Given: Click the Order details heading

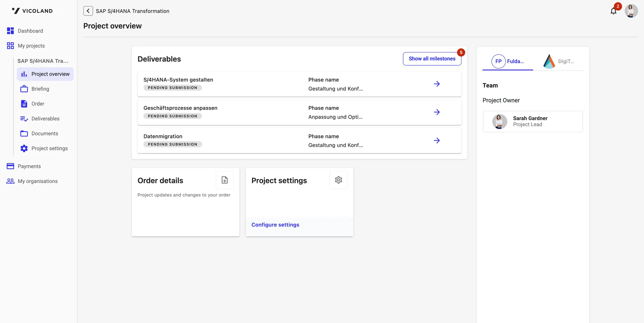Looking at the screenshot, I should click(160, 181).
